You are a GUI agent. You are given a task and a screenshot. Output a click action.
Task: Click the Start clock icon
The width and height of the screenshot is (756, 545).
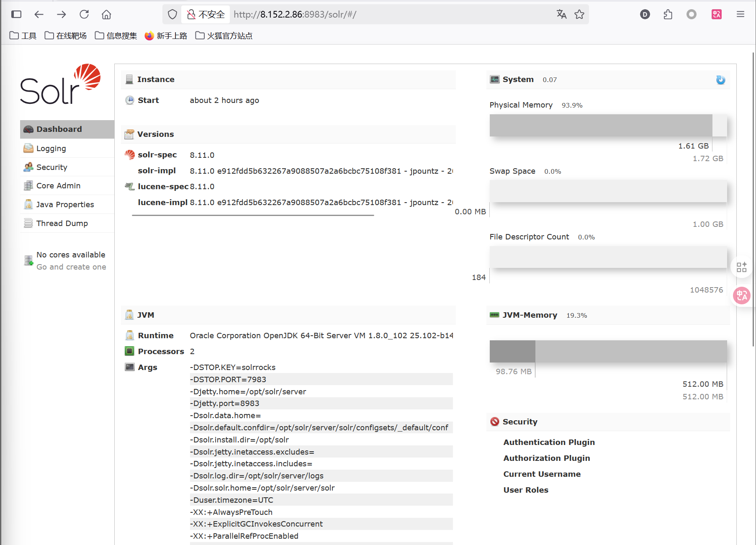pyautogui.click(x=130, y=100)
